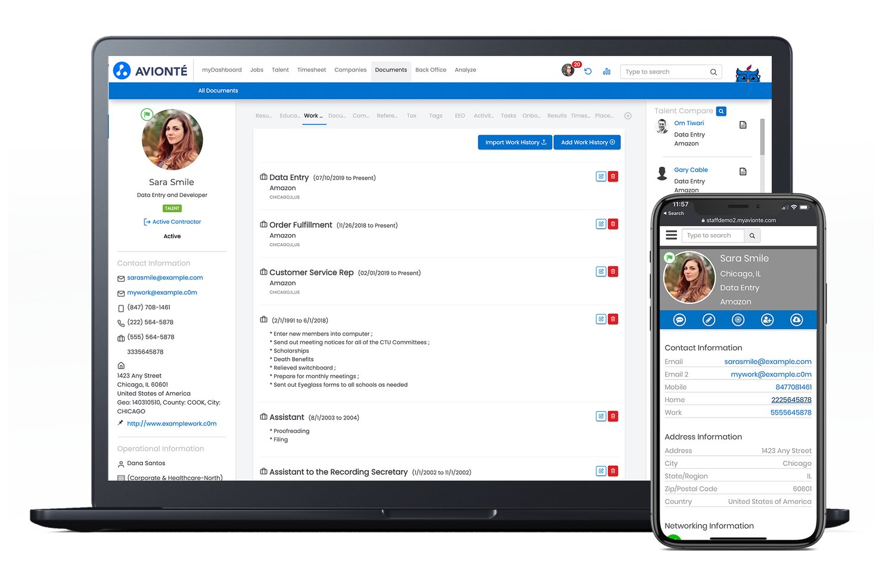This screenshot has height=588, width=882.
Task: Click the refresh history icon in header
Action: [588, 71]
